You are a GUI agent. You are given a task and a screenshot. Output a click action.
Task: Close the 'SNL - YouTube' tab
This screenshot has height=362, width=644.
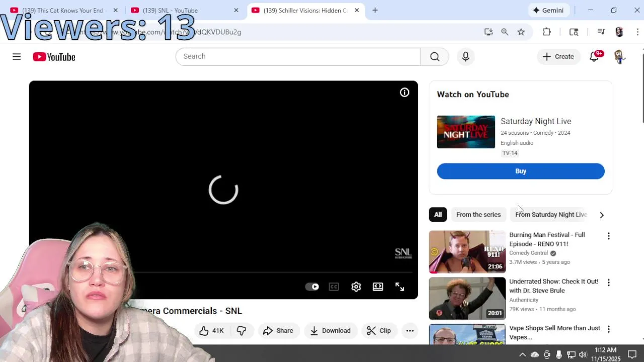236,10
